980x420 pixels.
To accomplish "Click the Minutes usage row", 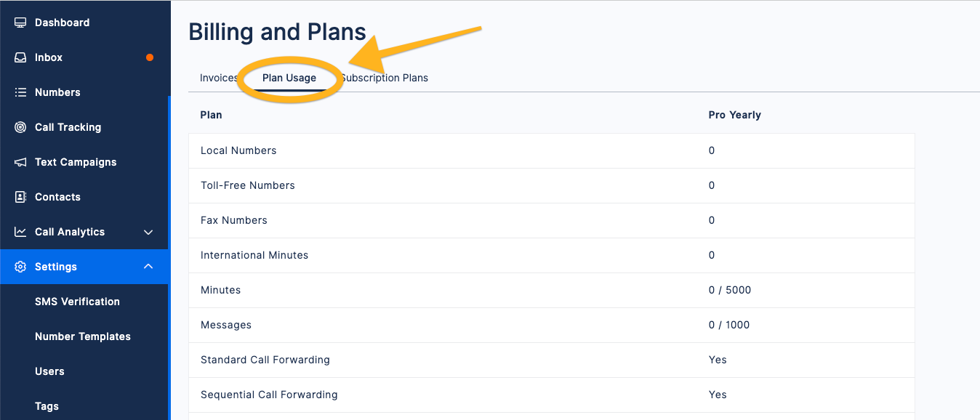I will [551, 290].
